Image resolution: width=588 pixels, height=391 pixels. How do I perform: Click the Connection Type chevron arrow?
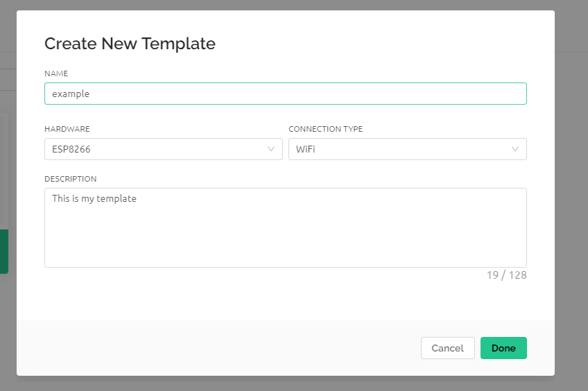[x=515, y=149]
